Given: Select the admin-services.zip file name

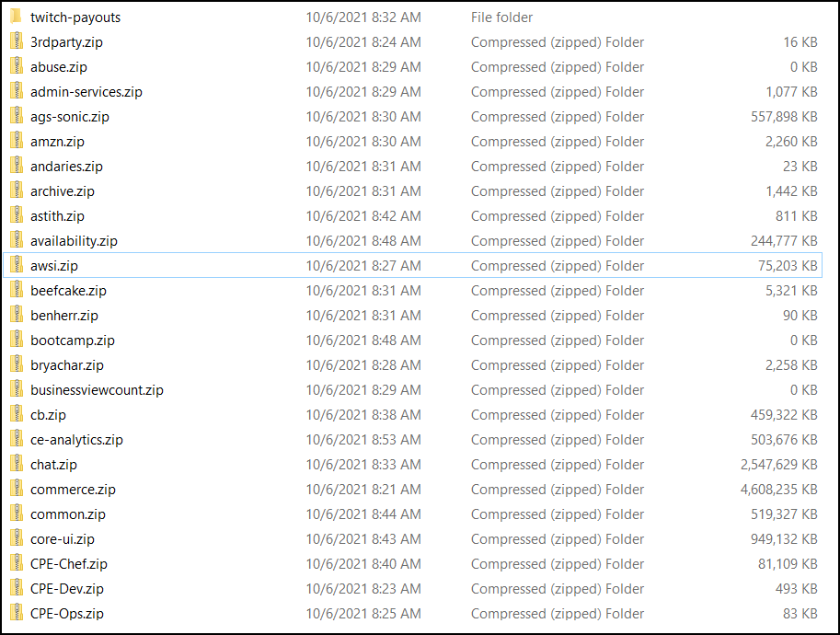Looking at the screenshot, I should coord(86,92).
